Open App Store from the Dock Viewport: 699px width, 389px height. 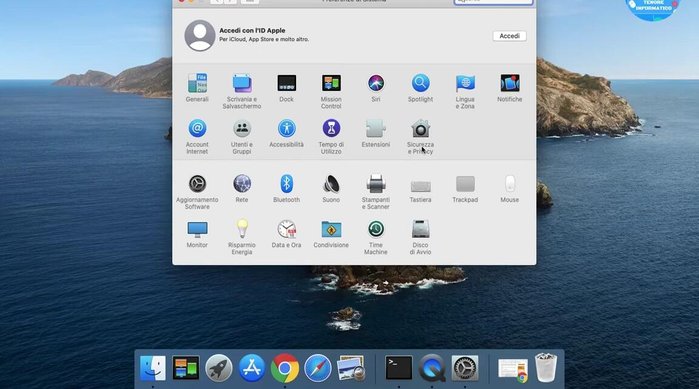252,368
